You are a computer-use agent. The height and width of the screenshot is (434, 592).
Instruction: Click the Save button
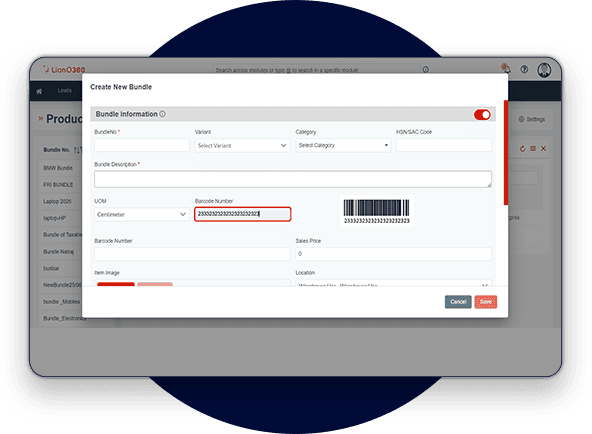tap(486, 302)
